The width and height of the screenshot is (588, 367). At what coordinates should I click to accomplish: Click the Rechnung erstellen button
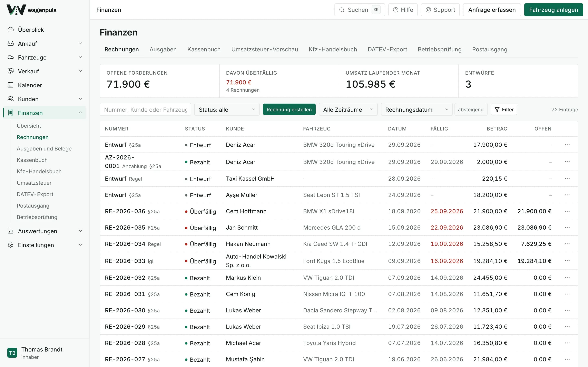click(289, 109)
